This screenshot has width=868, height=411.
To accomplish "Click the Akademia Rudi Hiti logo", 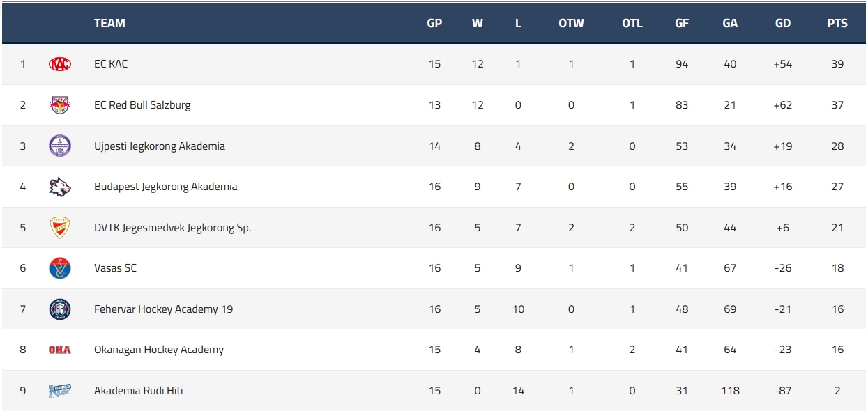I will [60, 391].
